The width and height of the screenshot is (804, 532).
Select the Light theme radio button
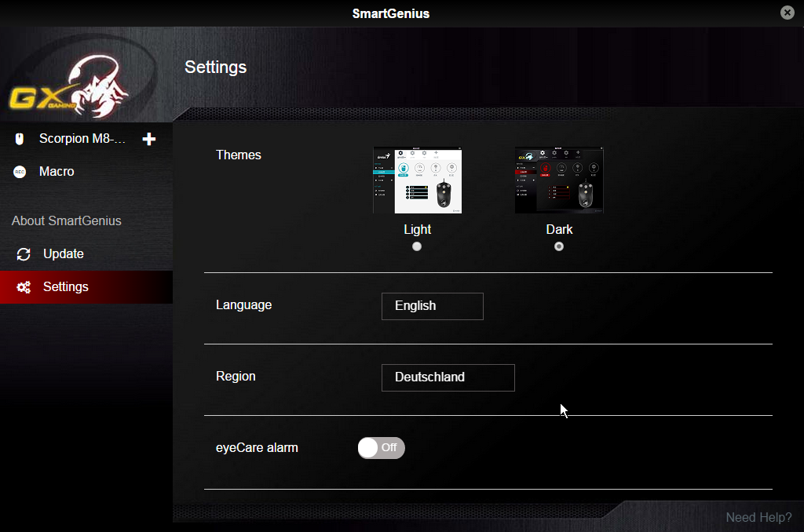(417, 246)
